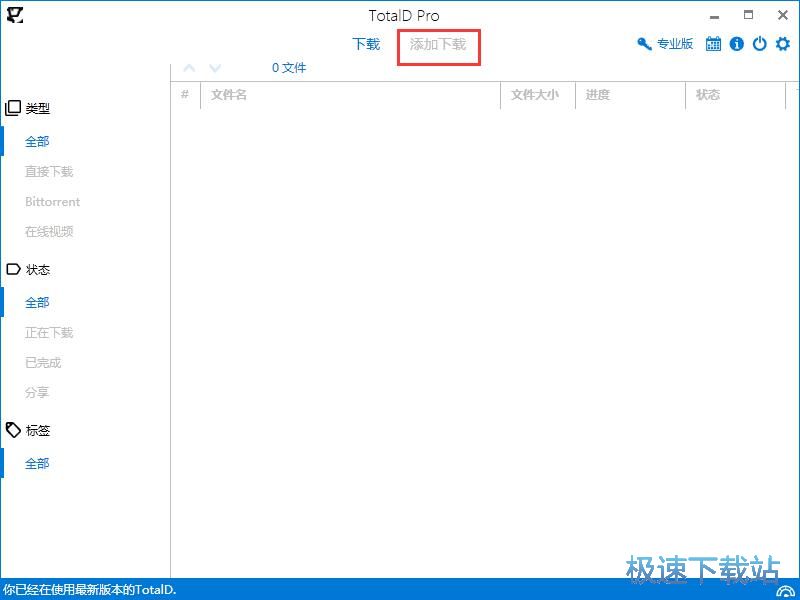
Task: Select 全部 under 类型
Action: pos(37,141)
